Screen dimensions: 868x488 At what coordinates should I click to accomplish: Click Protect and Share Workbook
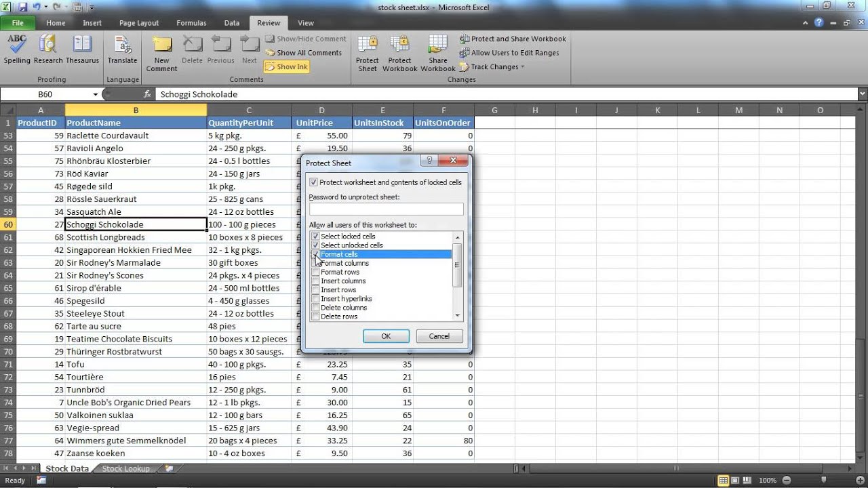point(513,39)
